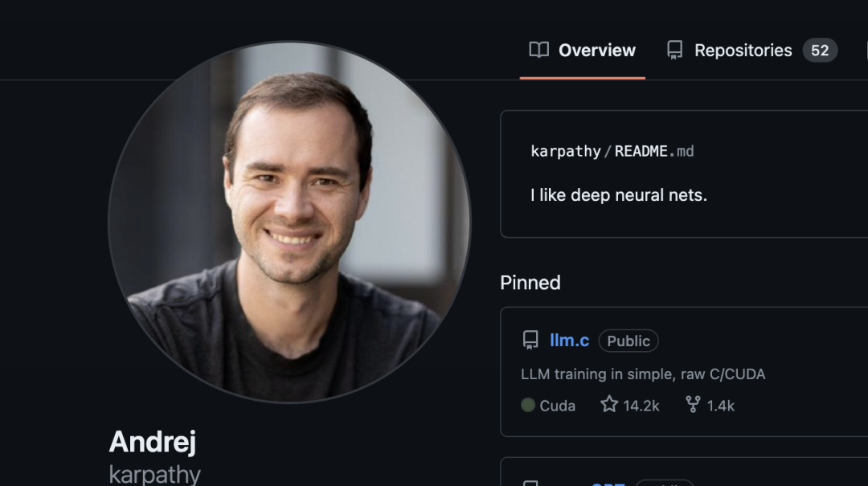Viewport: 868px width, 486px height.
Task: Click the Overview book icon
Action: coord(538,50)
